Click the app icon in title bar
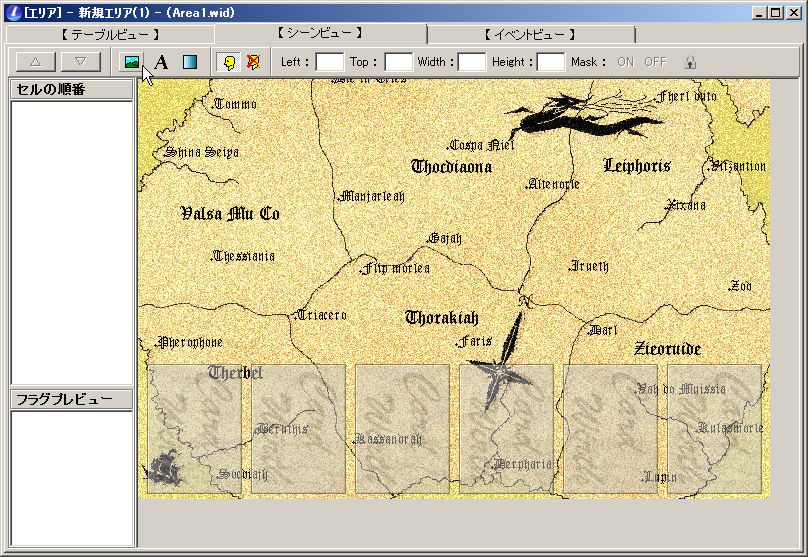 (13, 12)
